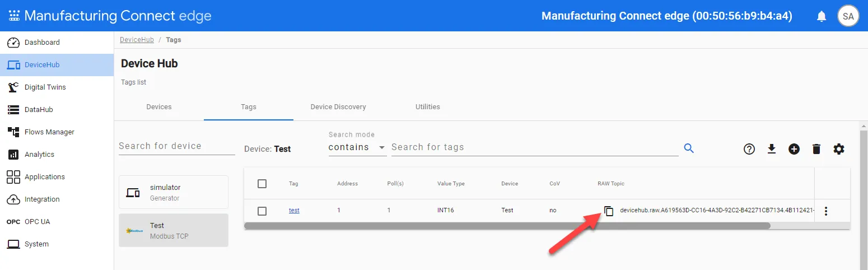Click the Digital Twins robot arm icon
This screenshot has height=270, width=868.
(x=13, y=87)
